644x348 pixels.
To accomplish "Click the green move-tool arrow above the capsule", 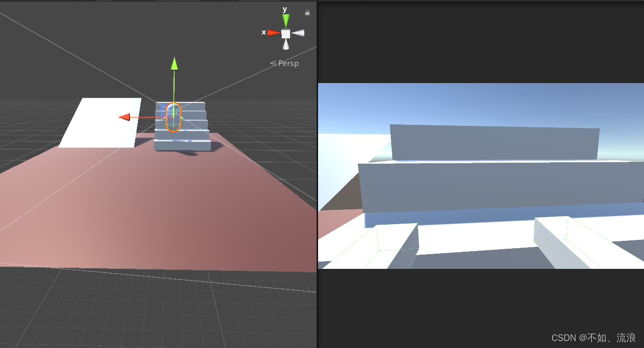I will click(174, 65).
